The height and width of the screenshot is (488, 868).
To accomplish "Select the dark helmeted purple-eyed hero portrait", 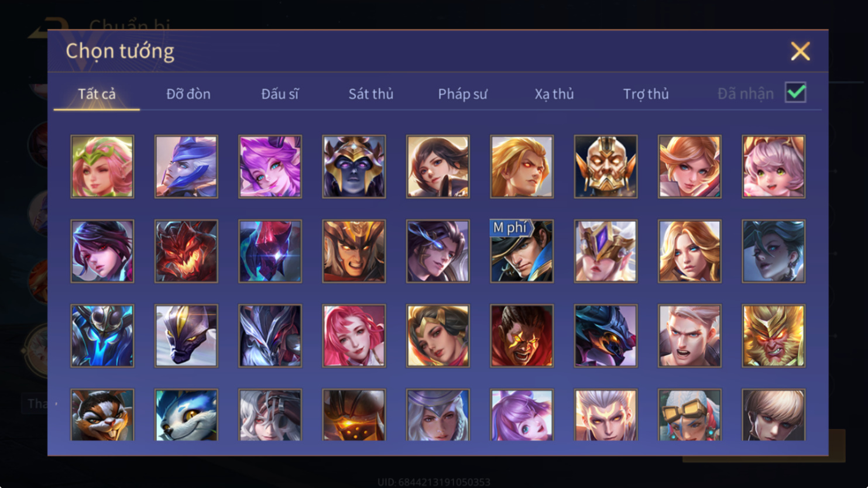I will (x=354, y=167).
